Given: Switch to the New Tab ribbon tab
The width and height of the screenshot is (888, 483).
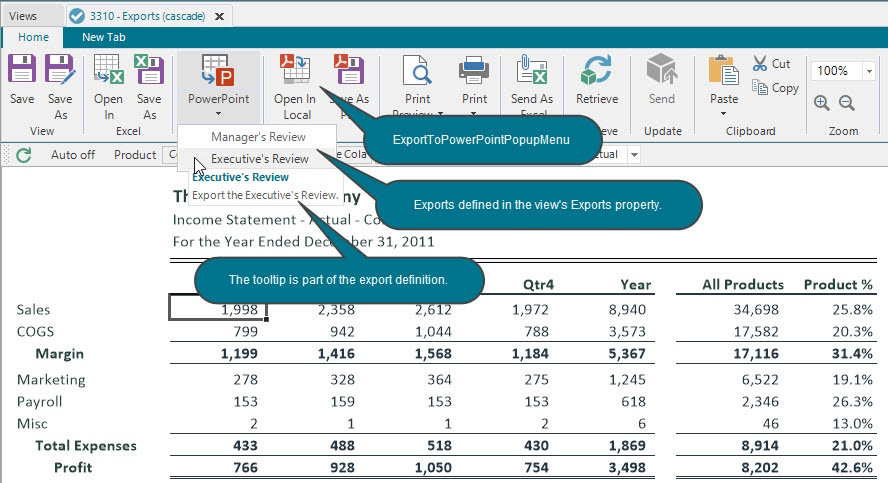Looking at the screenshot, I should 104,37.
